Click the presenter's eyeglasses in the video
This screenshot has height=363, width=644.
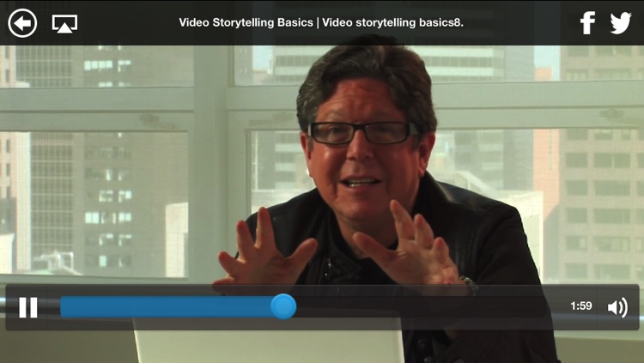pyautogui.click(x=362, y=133)
